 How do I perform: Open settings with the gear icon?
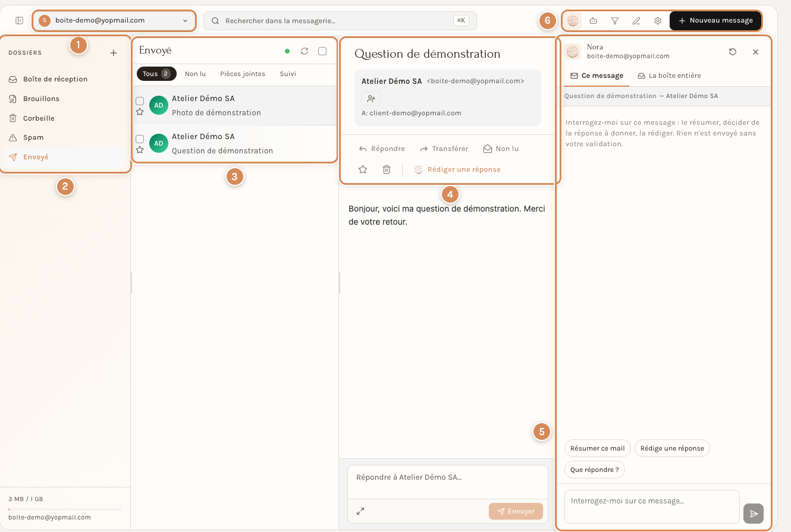click(x=658, y=20)
